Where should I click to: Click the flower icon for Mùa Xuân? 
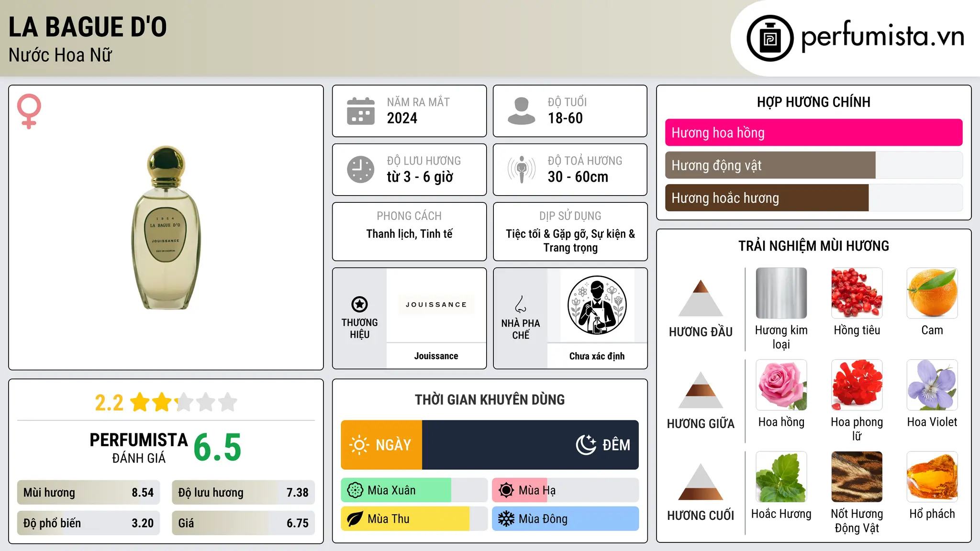click(x=355, y=490)
